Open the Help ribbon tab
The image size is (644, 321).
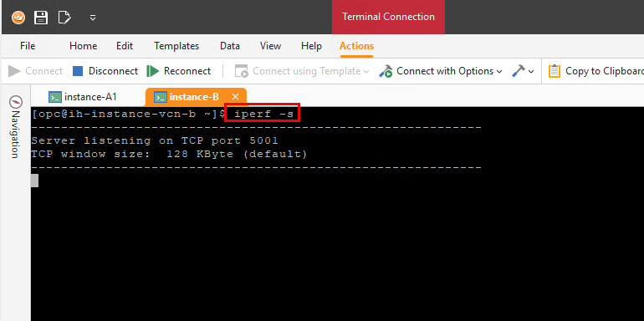pyautogui.click(x=311, y=46)
